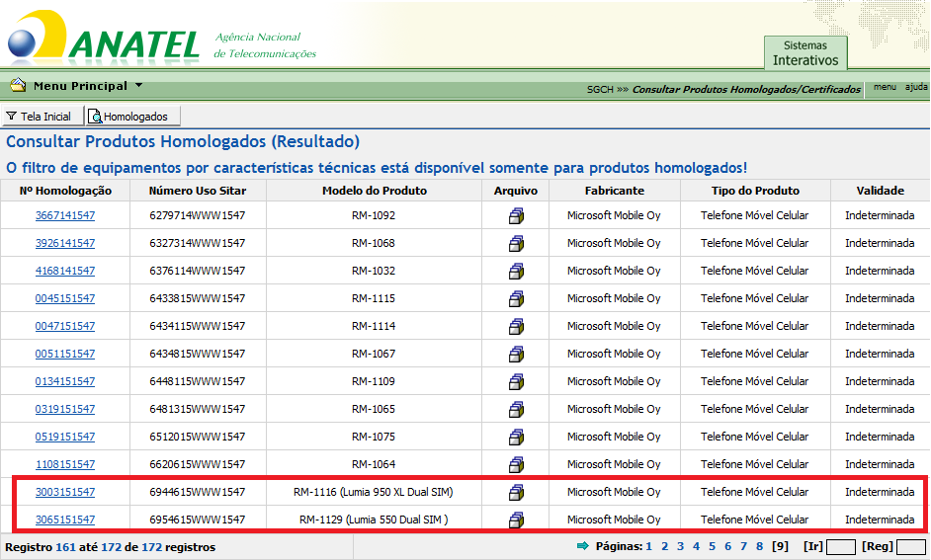Open homologation 4168141547
This screenshot has height=560, width=931.
coord(65,271)
